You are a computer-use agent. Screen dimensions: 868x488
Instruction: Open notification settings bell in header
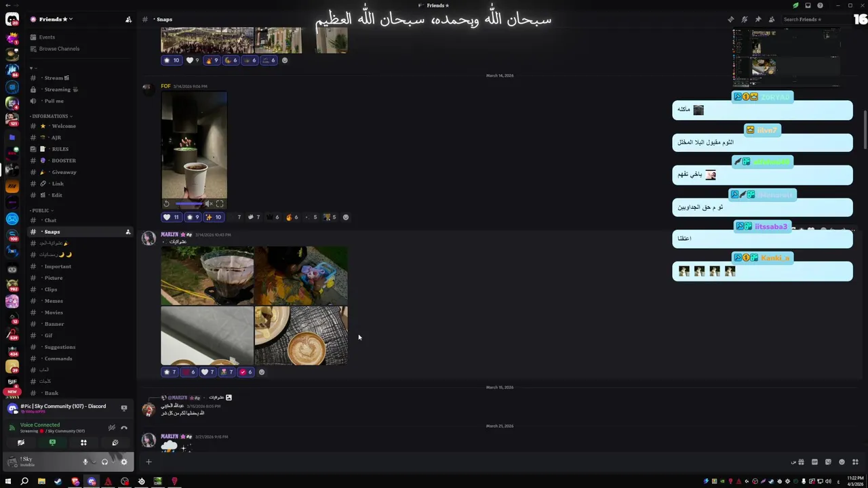tap(744, 19)
